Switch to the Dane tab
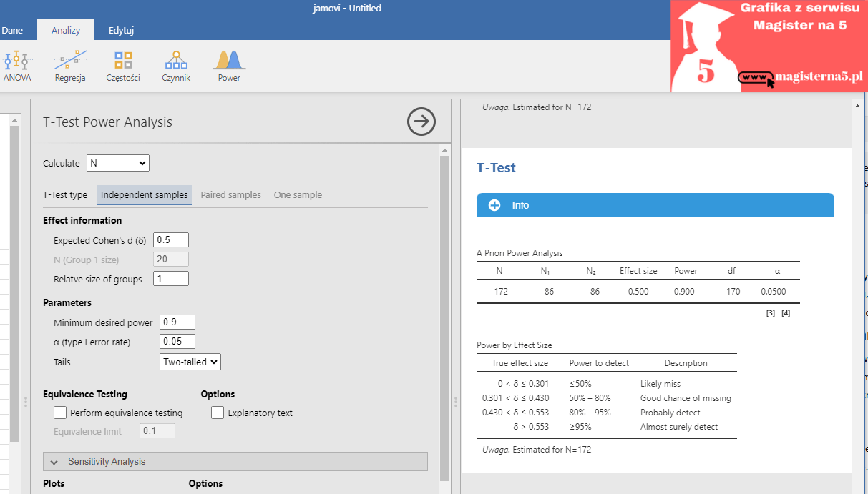The width and height of the screenshot is (868, 494). click(12, 30)
